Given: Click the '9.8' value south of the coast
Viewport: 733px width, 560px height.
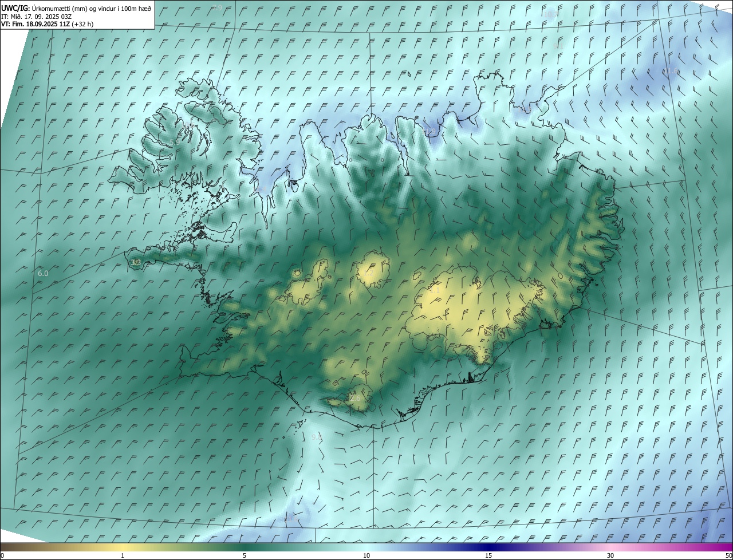Looking at the screenshot, I should pos(317,437).
